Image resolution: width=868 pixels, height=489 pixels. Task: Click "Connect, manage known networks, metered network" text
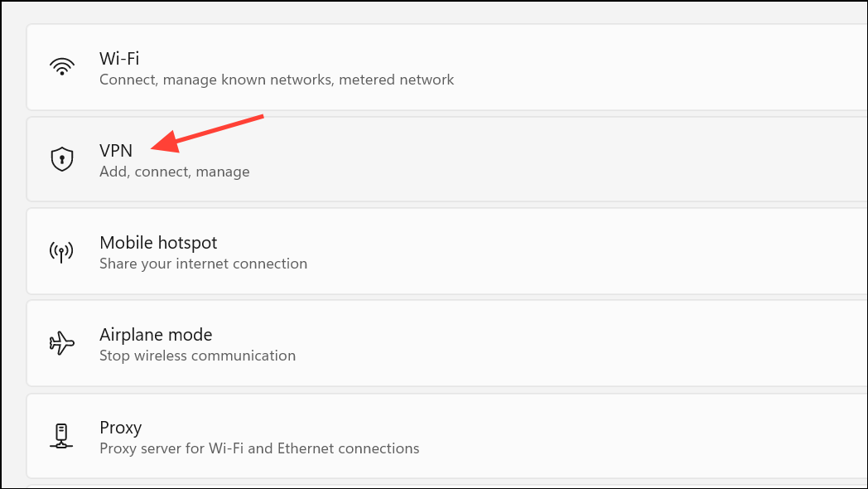tap(277, 80)
